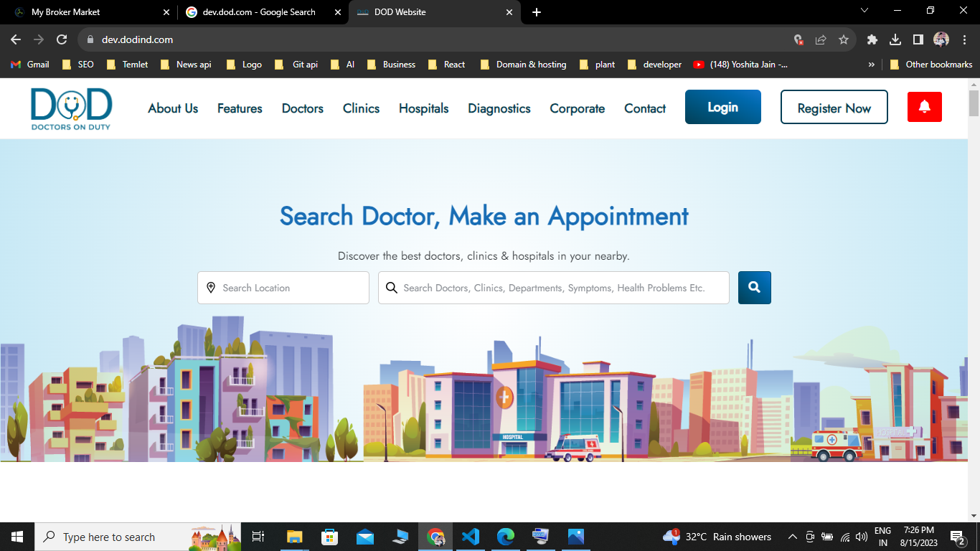Open the Gmail bookmark icon
Screen dimensions: 980x551
[29, 64]
